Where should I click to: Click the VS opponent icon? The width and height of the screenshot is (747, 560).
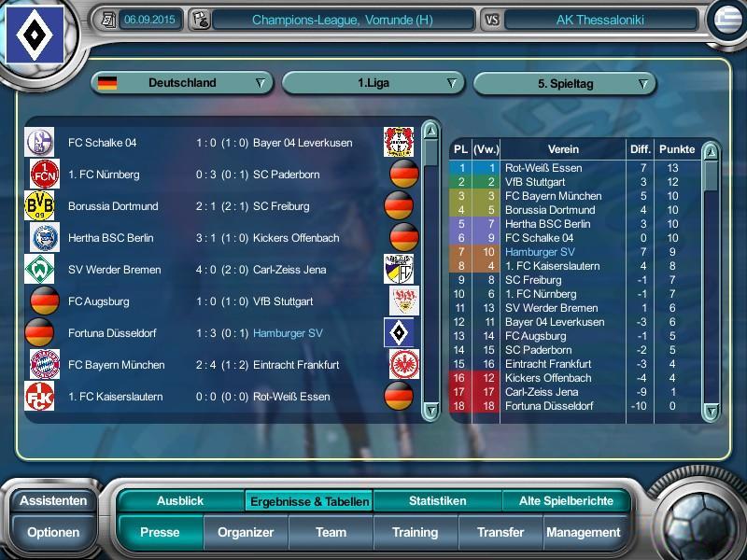(492, 20)
